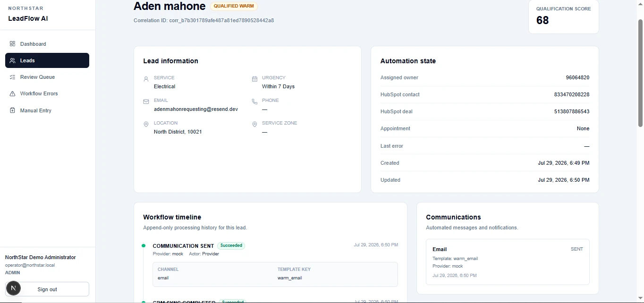The height and width of the screenshot is (303, 644).
Task: Click the LeadFlow AI title
Action: coord(28,18)
